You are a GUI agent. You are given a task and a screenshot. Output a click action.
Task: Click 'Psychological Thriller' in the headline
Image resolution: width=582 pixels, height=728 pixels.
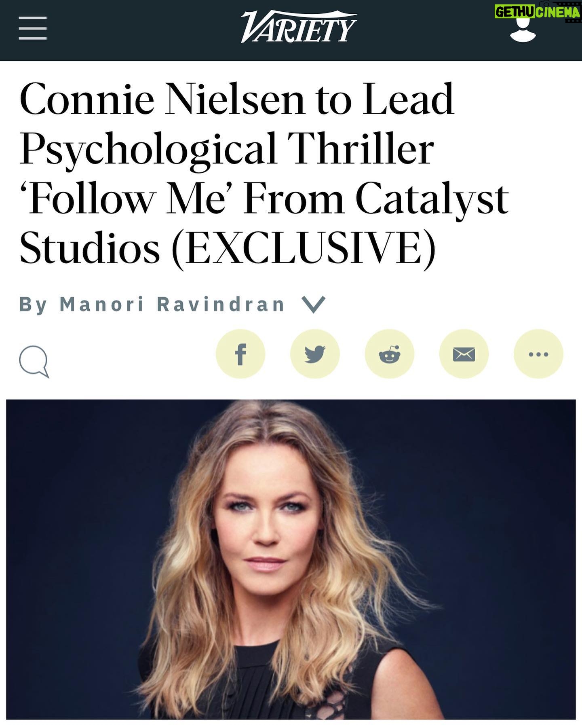click(226, 149)
